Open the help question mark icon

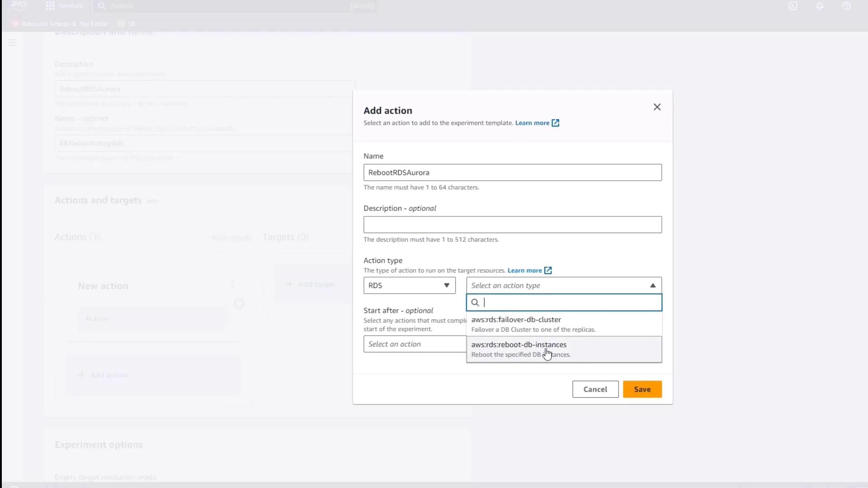point(846,6)
